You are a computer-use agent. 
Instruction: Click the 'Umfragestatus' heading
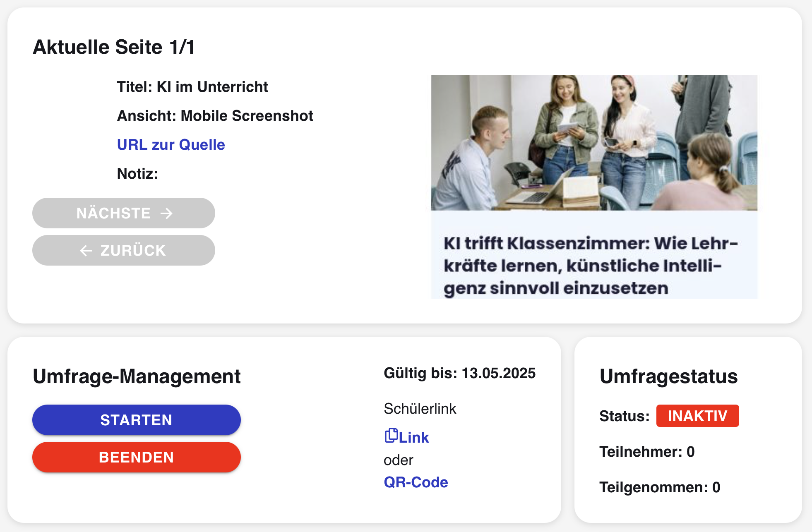[669, 376]
